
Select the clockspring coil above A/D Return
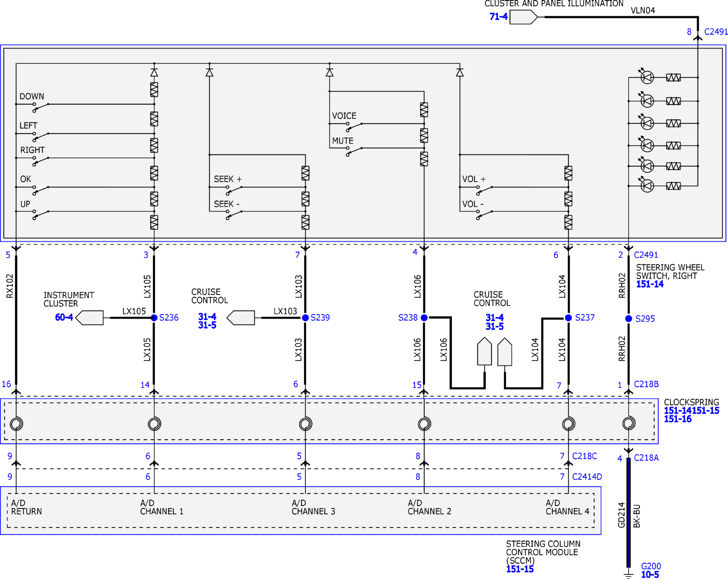pyautogui.click(x=16, y=424)
